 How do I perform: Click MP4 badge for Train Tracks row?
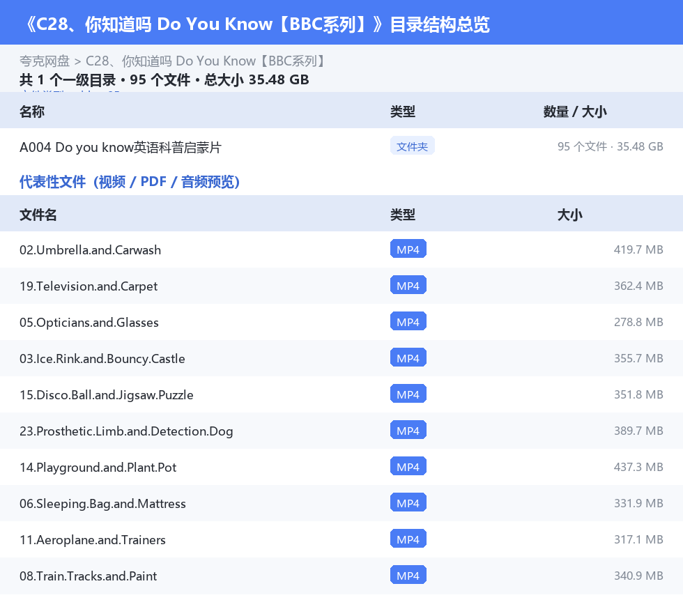pyautogui.click(x=408, y=575)
